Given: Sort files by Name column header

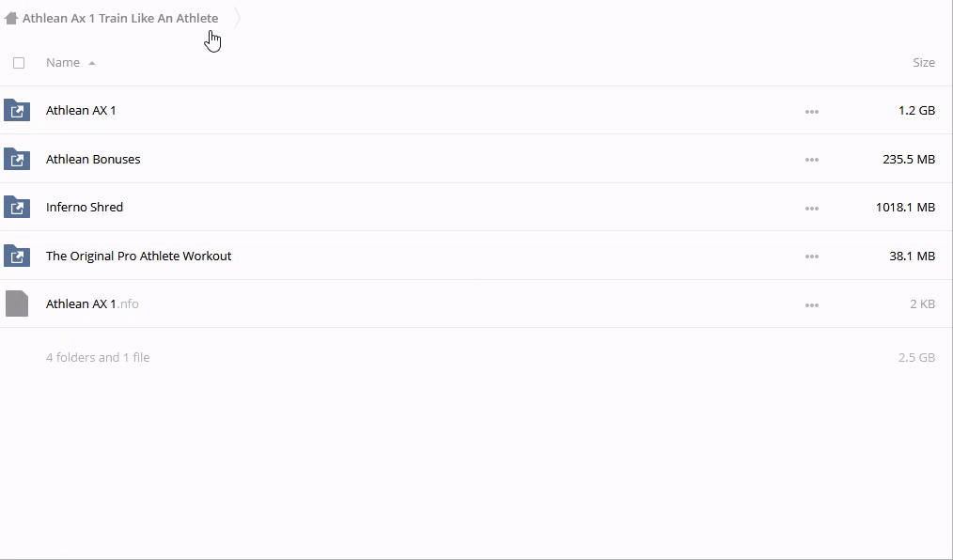Looking at the screenshot, I should [63, 63].
